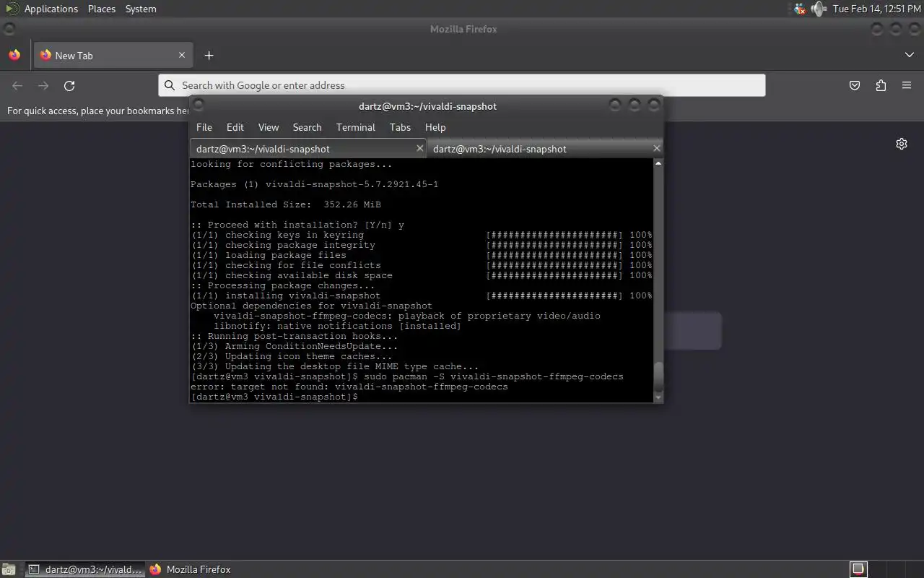Click the network status tray icon
The image size is (924, 578).
pyautogui.click(x=800, y=9)
